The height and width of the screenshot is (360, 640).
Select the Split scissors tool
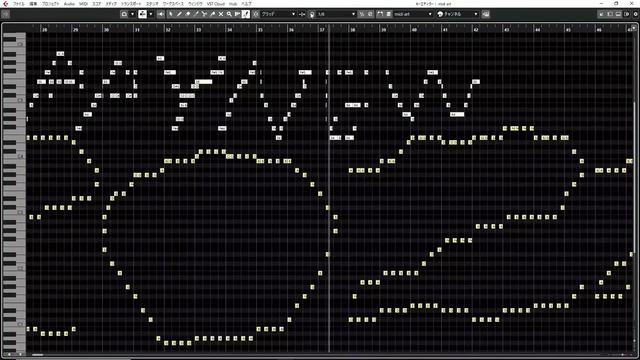click(x=204, y=14)
